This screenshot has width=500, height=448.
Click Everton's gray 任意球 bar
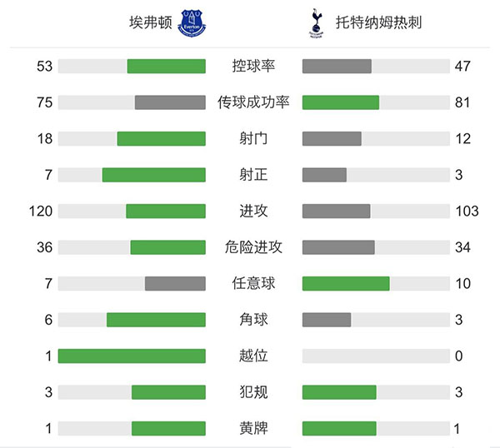click(175, 283)
